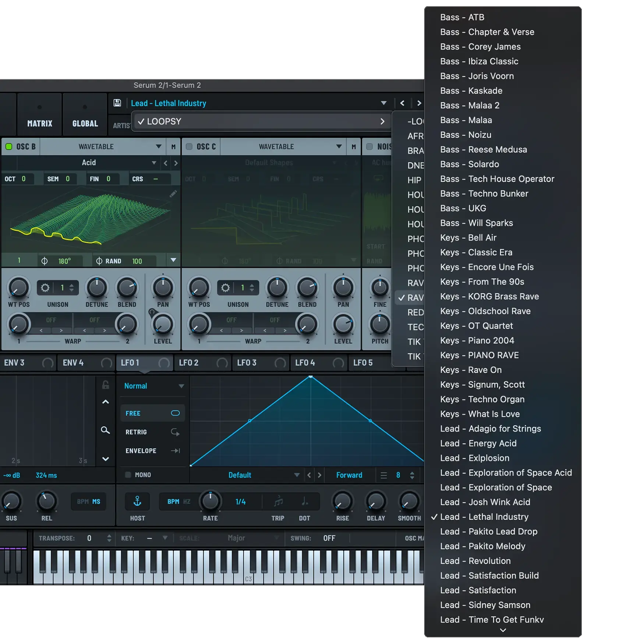Switch to the LFO 2 tab
The height and width of the screenshot is (644, 644).
(189, 363)
